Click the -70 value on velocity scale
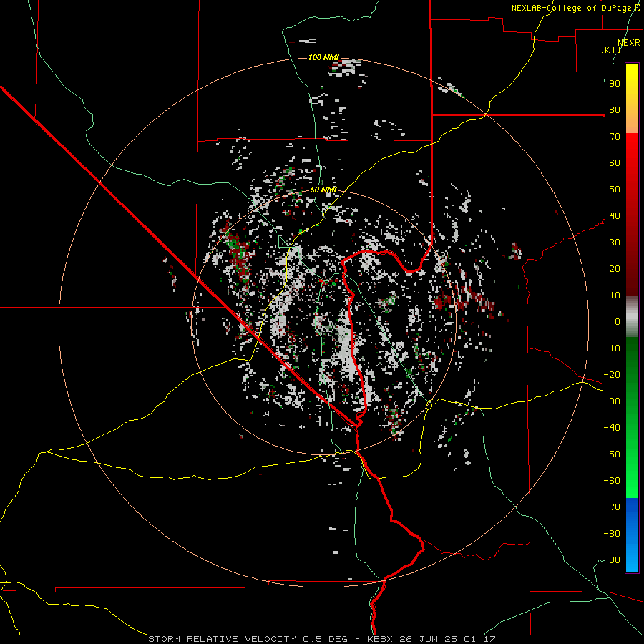644x644 pixels. coord(612,507)
